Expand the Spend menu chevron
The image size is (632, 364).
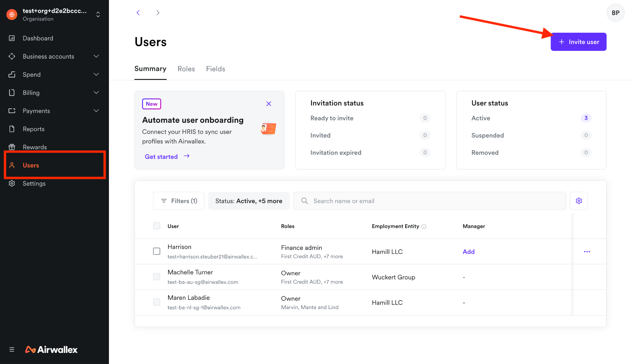pos(96,74)
